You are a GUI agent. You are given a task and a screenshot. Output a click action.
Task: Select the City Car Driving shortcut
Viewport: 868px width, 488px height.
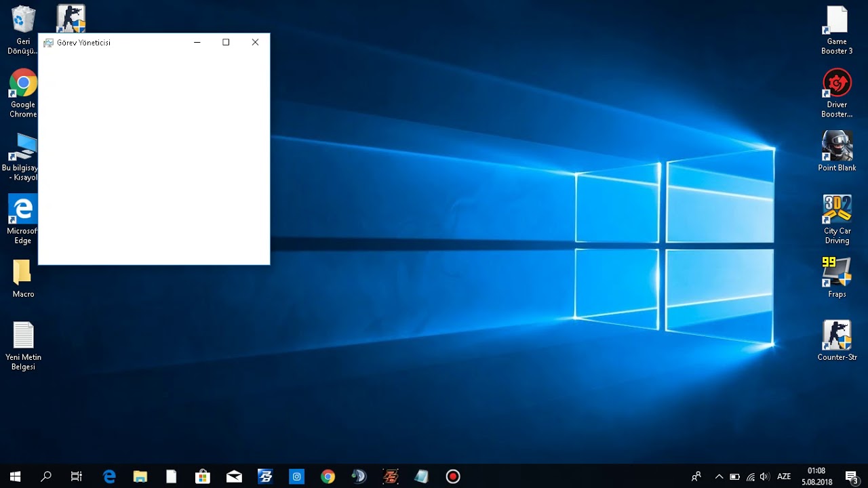coord(837,220)
